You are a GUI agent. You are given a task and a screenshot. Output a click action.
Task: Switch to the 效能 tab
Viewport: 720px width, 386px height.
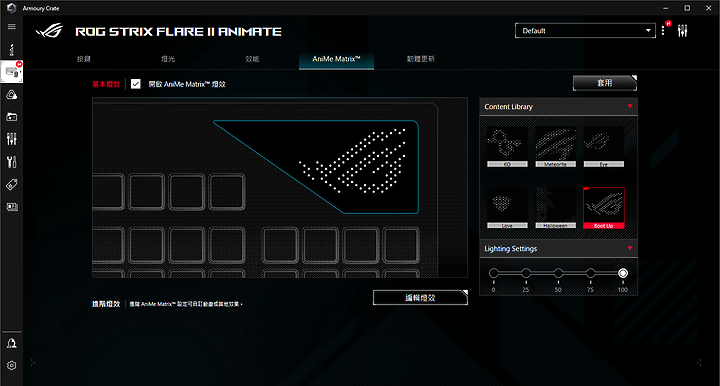pyautogui.click(x=252, y=59)
